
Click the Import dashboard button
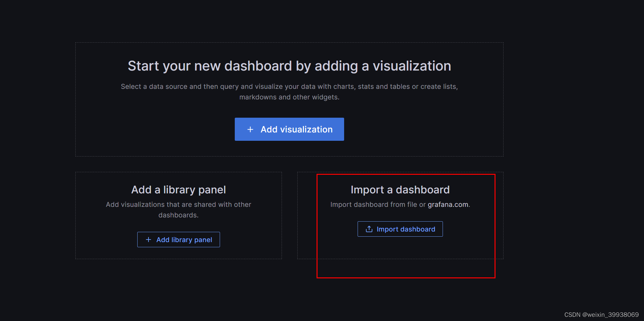click(400, 229)
